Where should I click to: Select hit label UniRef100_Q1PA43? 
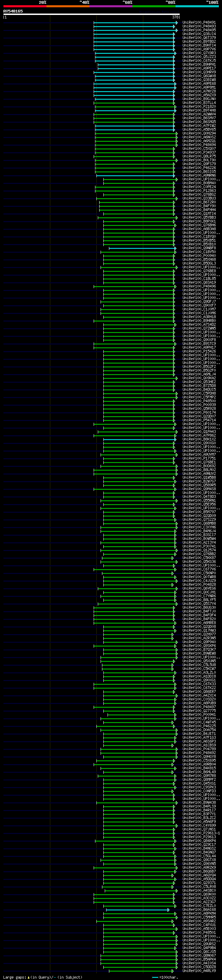point(199,432)
